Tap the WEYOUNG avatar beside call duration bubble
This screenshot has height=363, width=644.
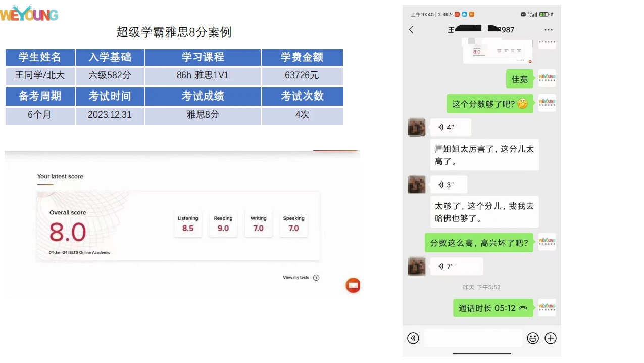point(547,307)
